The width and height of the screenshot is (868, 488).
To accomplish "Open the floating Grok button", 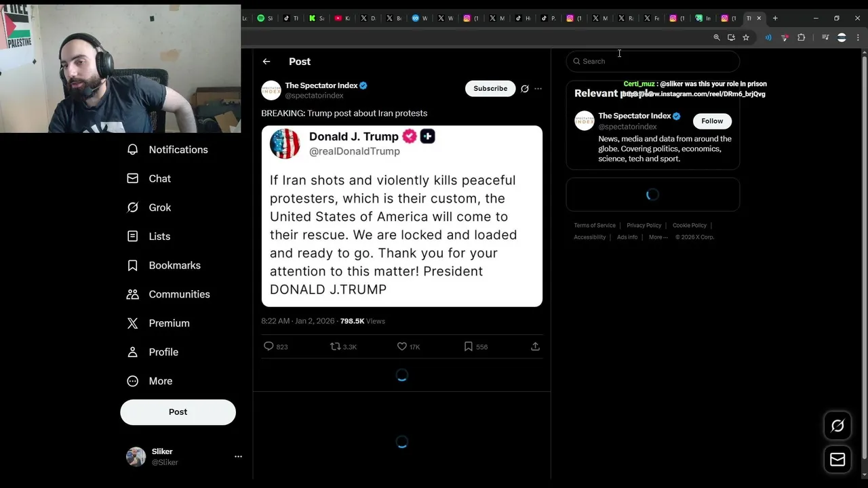I will pos(837,426).
